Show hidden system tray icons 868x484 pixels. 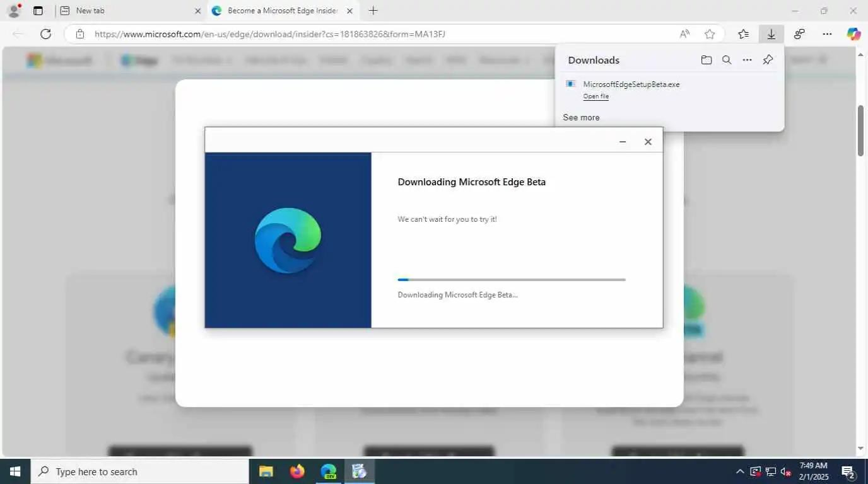pyautogui.click(x=740, y=471)
